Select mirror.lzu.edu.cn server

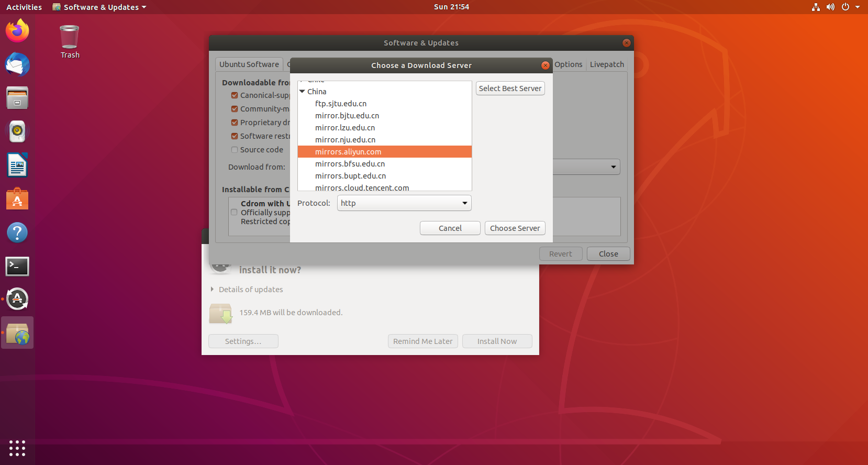coord(385,128)
